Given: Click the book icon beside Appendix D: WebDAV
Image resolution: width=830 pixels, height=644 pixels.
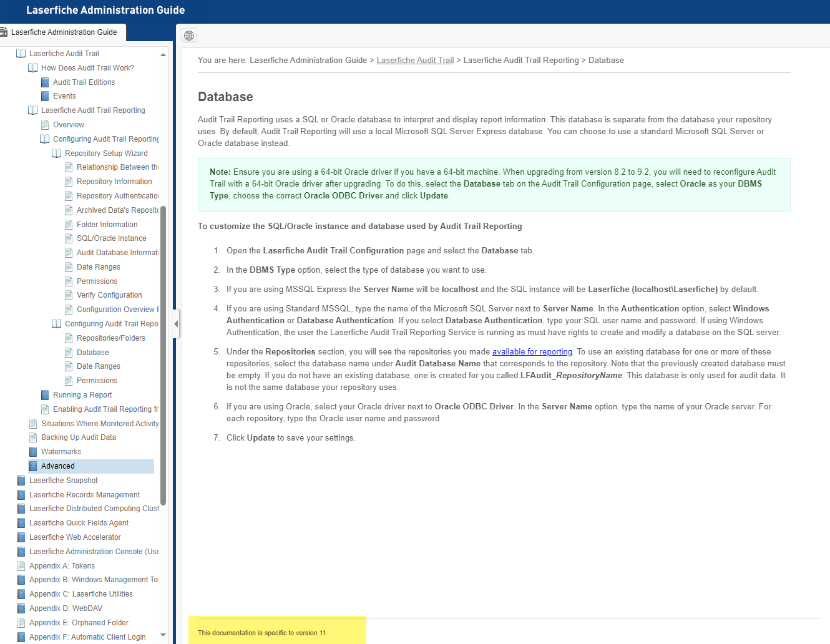Looking at the screenshot, I should [x=21, y=608].
